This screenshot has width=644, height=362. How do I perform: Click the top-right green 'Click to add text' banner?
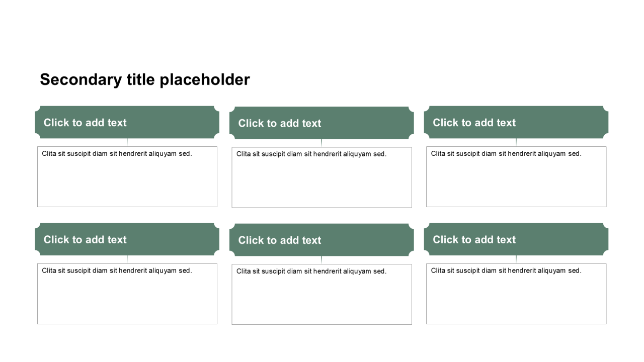[516, 122]
